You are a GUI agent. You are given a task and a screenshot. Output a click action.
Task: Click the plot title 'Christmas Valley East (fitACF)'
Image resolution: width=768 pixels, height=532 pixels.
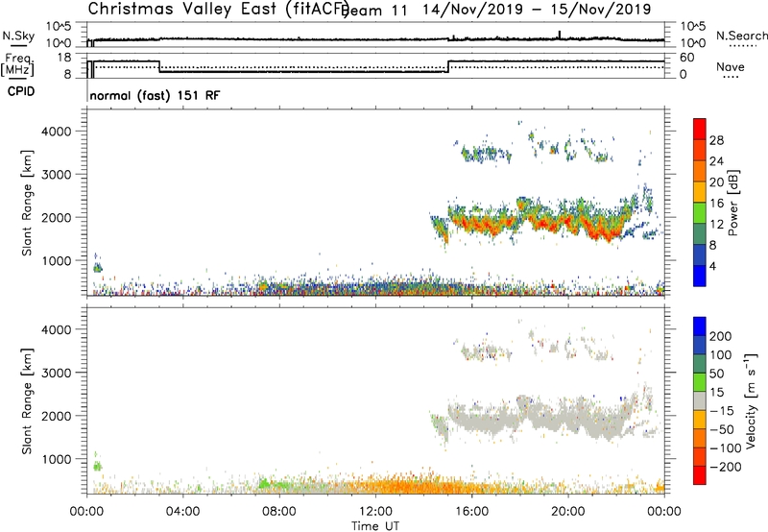[219, 9]
